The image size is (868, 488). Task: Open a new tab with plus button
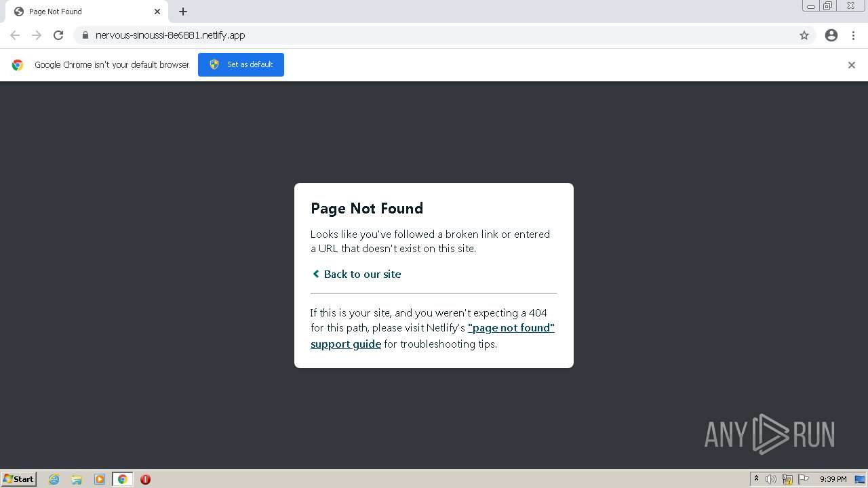[183, 12]
